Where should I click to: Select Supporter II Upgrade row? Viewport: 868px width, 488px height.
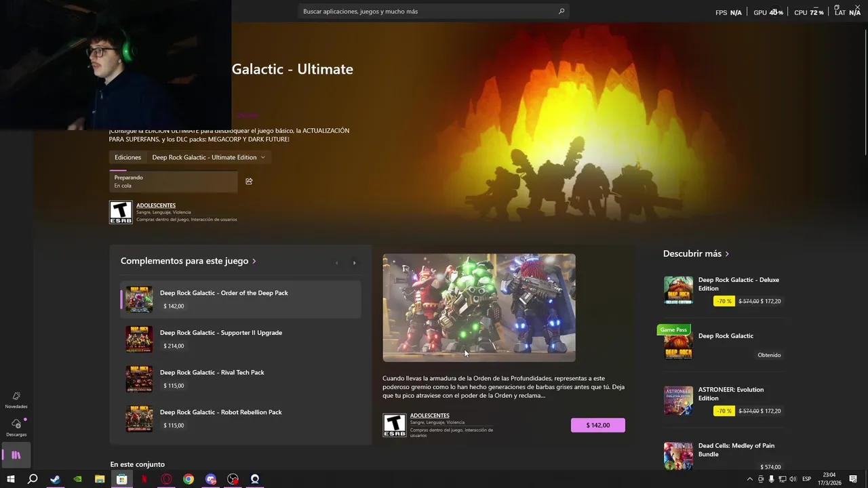tap(241, 339)
